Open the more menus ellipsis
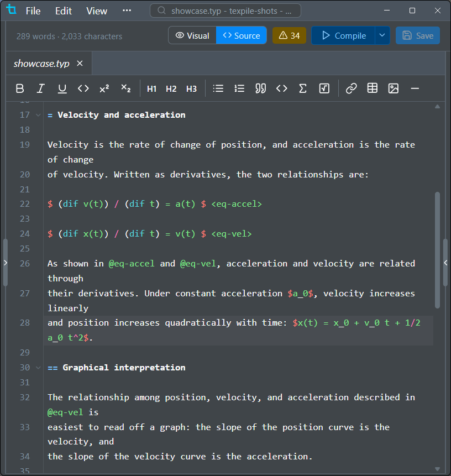This screenshot has height=476, width=451. [x=127, y=11]
